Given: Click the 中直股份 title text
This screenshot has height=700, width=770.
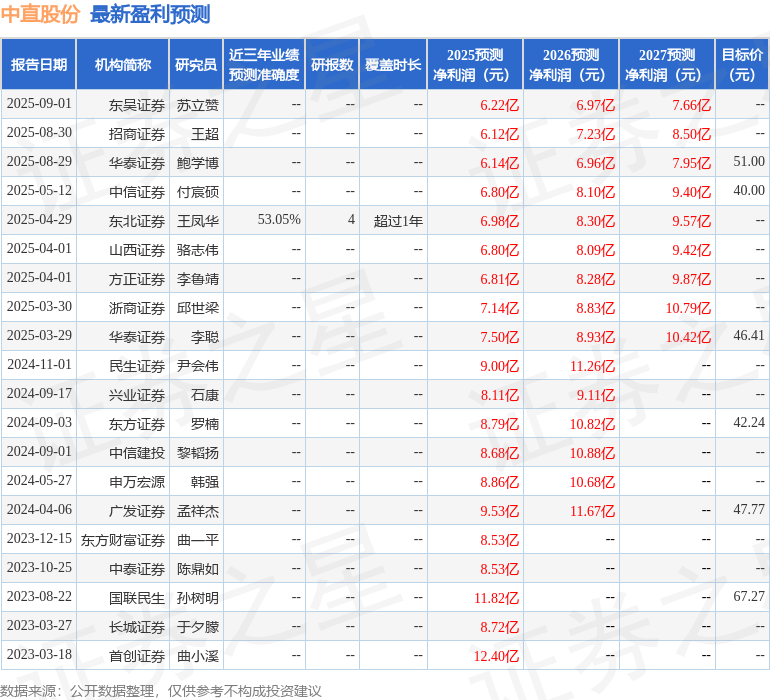Looking at the screenshot, I should point(40,14).
